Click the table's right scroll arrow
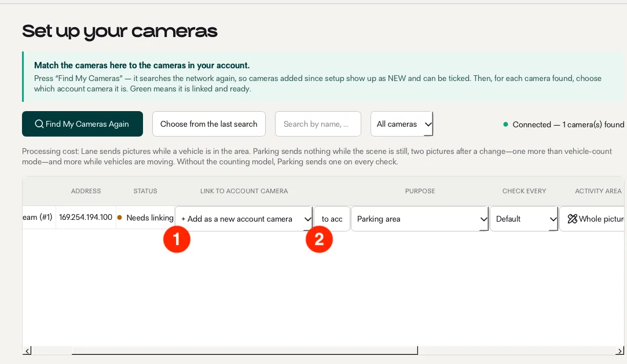Image resolution: width=627 pixels, height=364 pixels. (x=619, y=351)
